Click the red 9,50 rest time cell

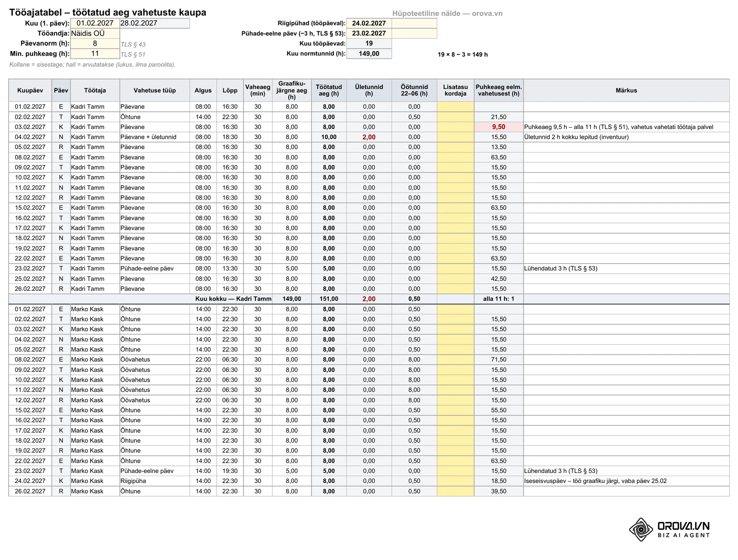(499, 127)
